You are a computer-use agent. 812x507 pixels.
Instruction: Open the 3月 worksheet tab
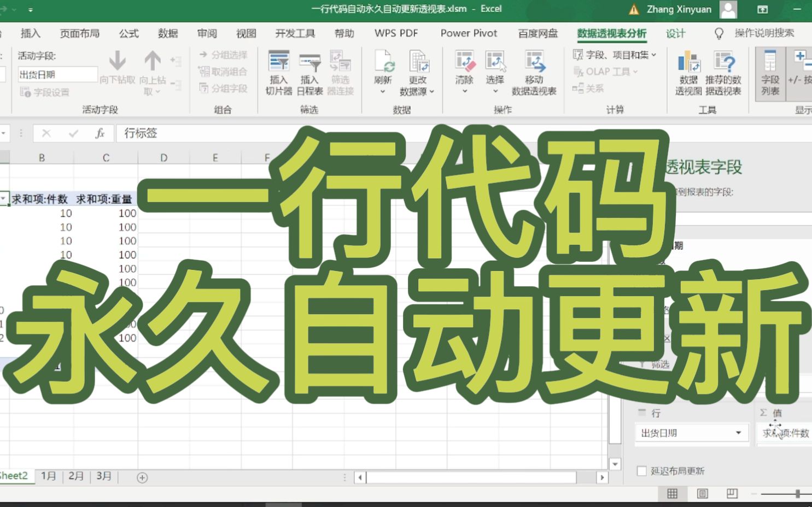tap(103, 476)
